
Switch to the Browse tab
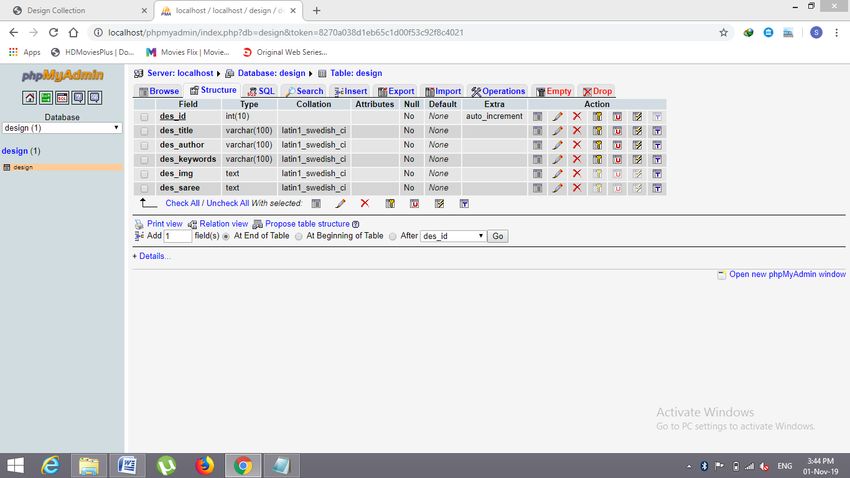coord(159,91)
